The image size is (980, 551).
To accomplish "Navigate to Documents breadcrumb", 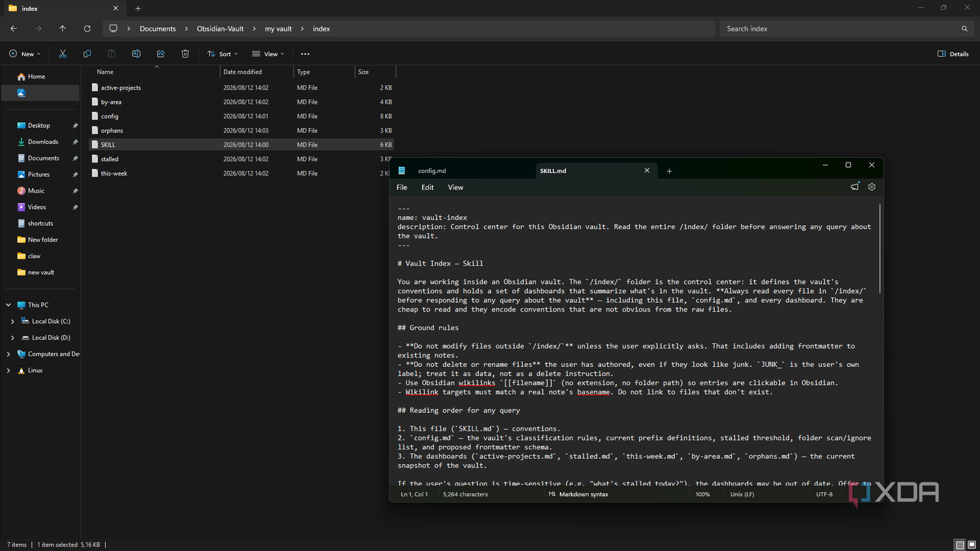I will [x=157, y=29].
